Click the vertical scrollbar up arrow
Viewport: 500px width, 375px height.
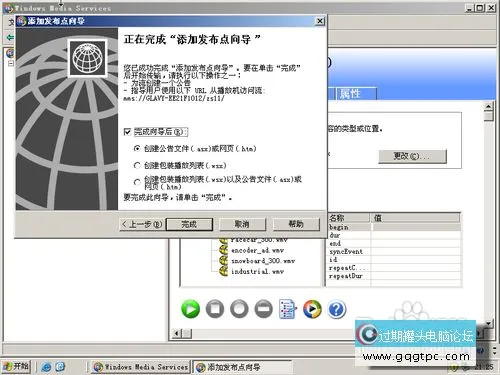click(x=489, y=107)
